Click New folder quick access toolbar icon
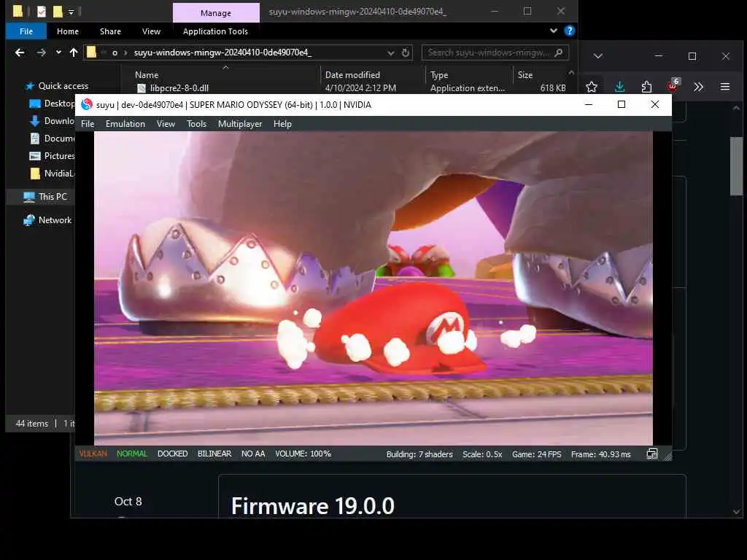Screen dimensions: 747x560 click(58, 12)
